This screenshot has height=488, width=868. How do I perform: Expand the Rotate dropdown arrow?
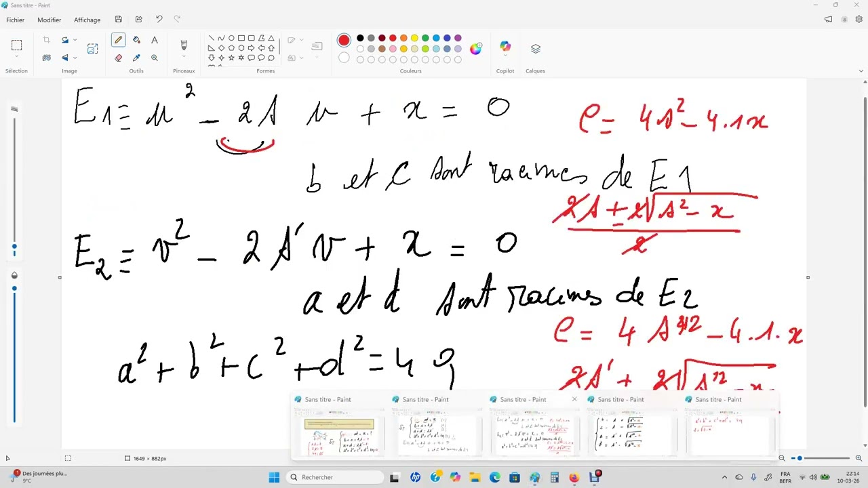pyautogui.click(x=75, y=40)
